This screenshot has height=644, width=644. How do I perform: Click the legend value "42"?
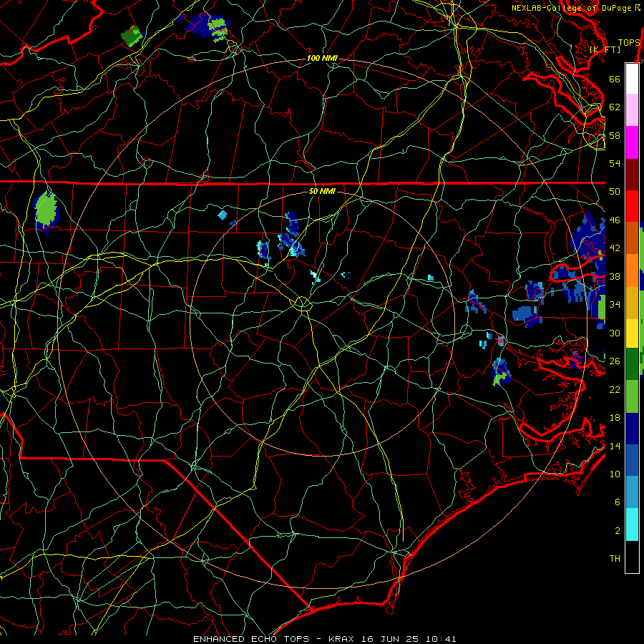(615, 248)
